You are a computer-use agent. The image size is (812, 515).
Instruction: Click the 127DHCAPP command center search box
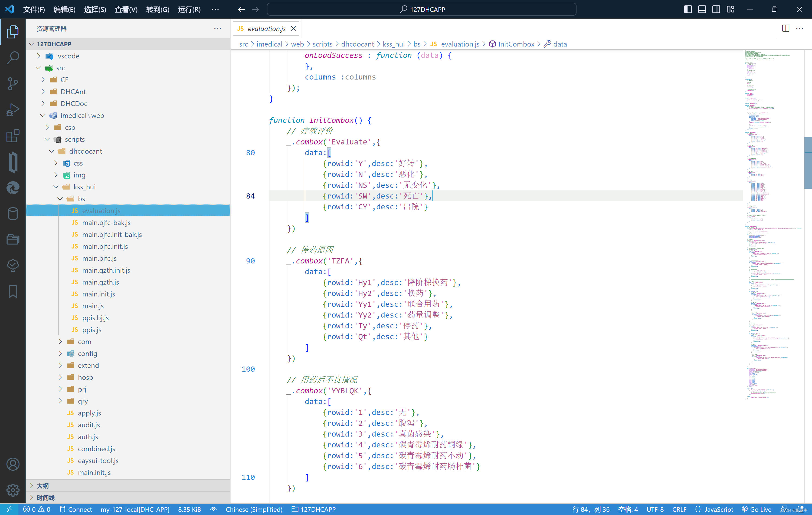tap(421, 9)
